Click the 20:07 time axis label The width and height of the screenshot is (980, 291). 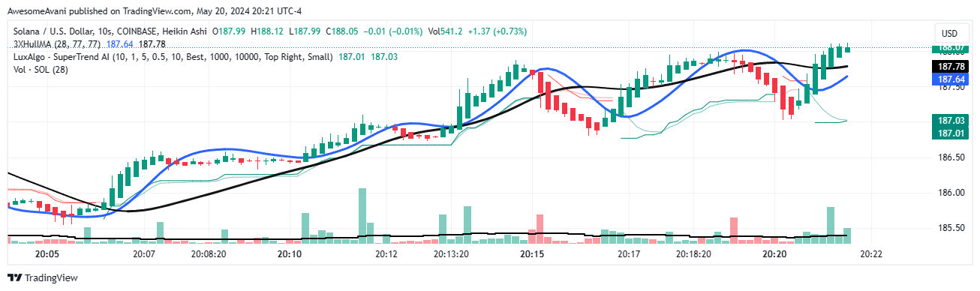tap(143, 255)
